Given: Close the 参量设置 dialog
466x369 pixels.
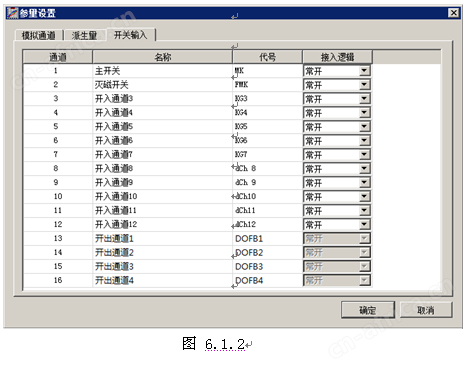Looking at the screenshot, I should pyautogui.click(x=453, y=13).
